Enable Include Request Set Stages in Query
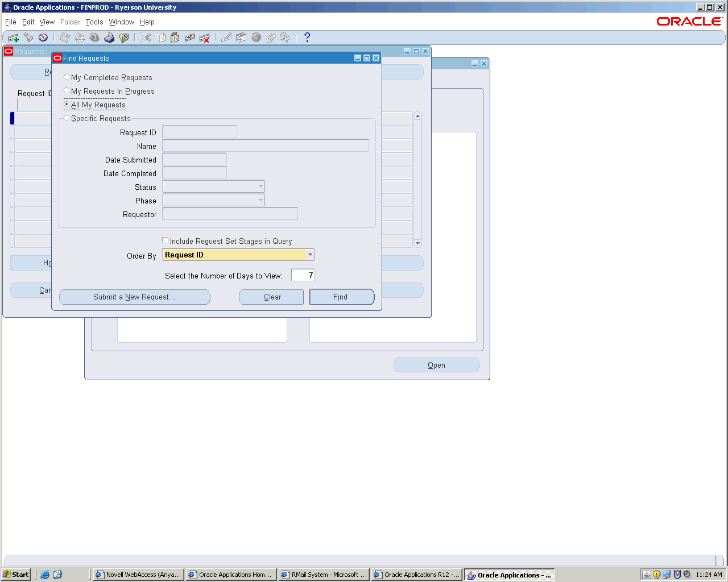The width and height of the screenshot is (728, 582). click(x=166, y=241)
